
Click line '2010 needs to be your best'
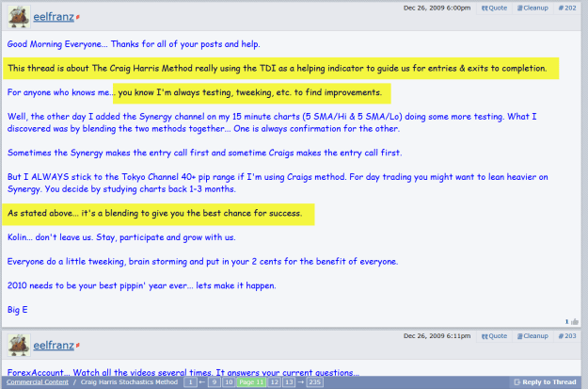point(142,285)
